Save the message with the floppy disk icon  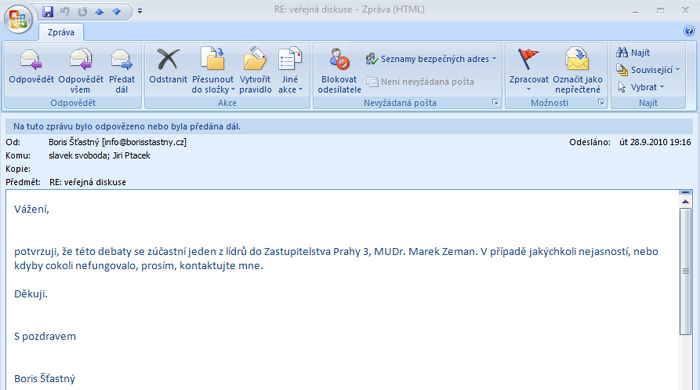[x=47, y=11]
